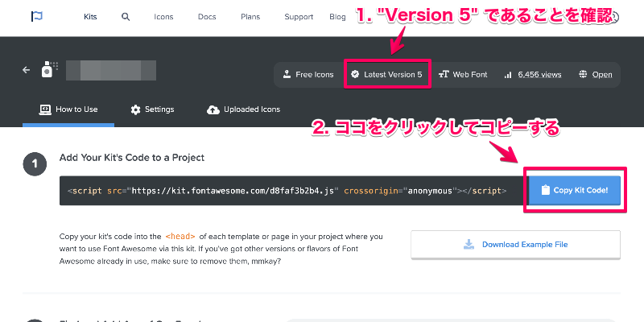Click the Download Example File button

coord(515,245)
